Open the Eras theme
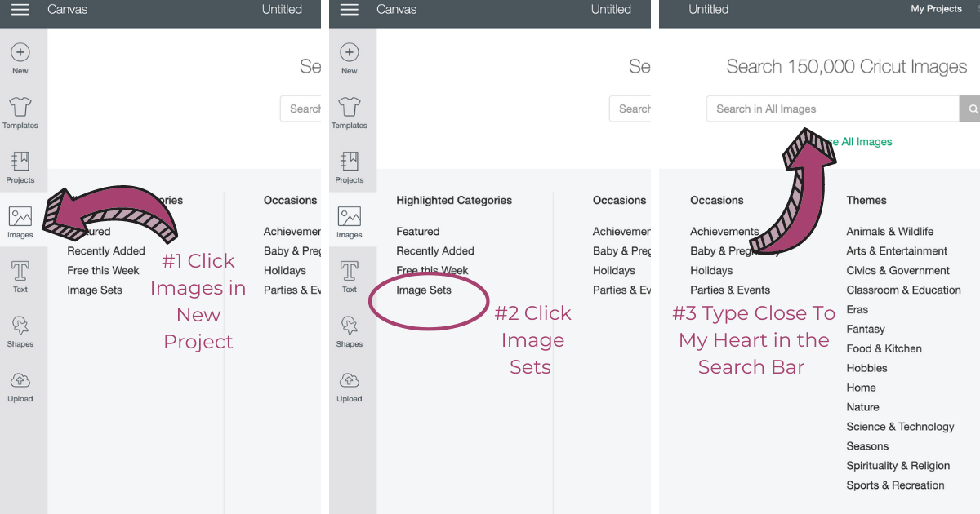Screen dimensions: 980x514 click(x=857, y=310)
